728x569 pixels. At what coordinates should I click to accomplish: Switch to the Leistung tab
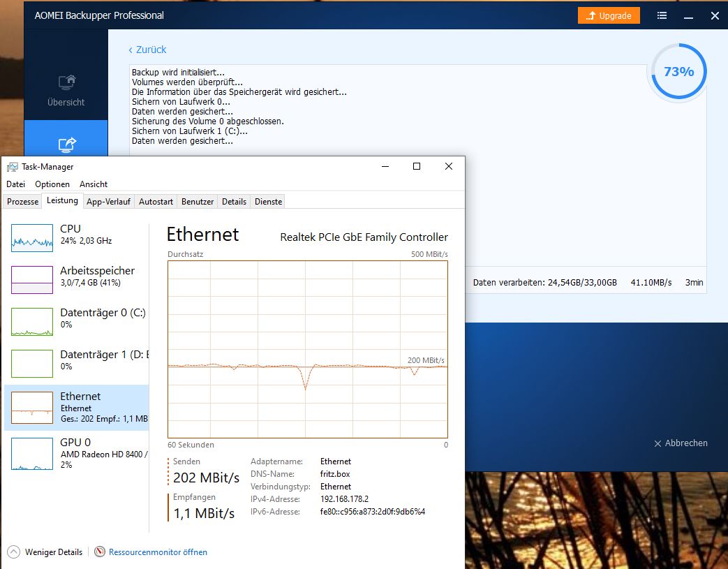[x=62, y=200]
